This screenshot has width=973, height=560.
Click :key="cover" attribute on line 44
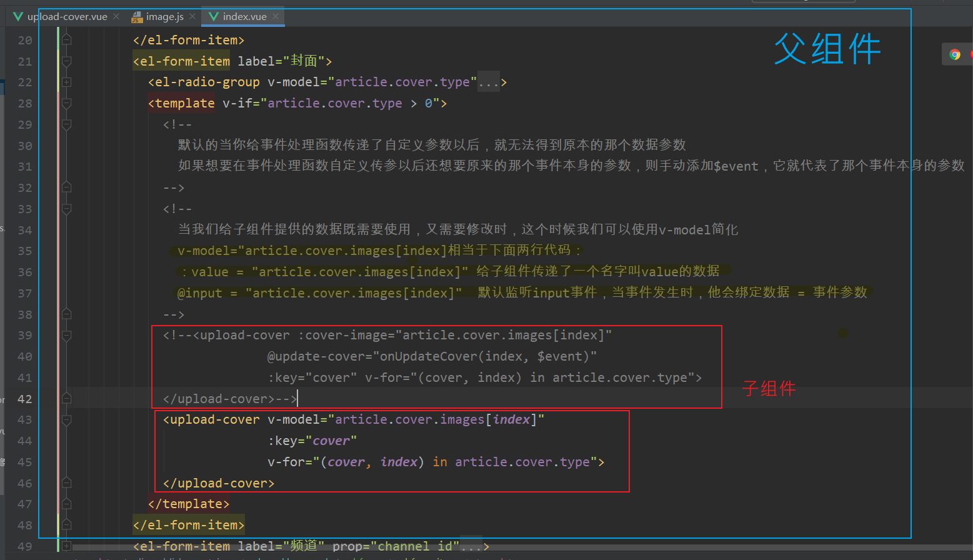[312, 441]
